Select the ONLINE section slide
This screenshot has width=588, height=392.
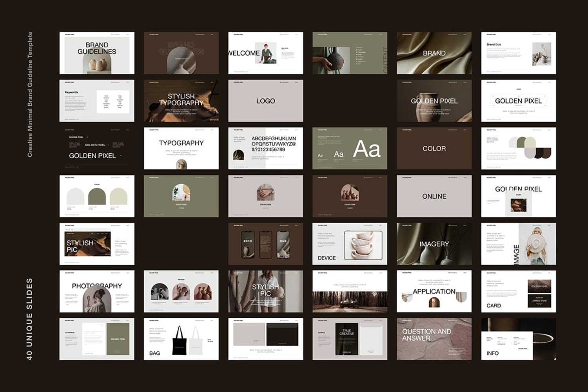(434, 196)
